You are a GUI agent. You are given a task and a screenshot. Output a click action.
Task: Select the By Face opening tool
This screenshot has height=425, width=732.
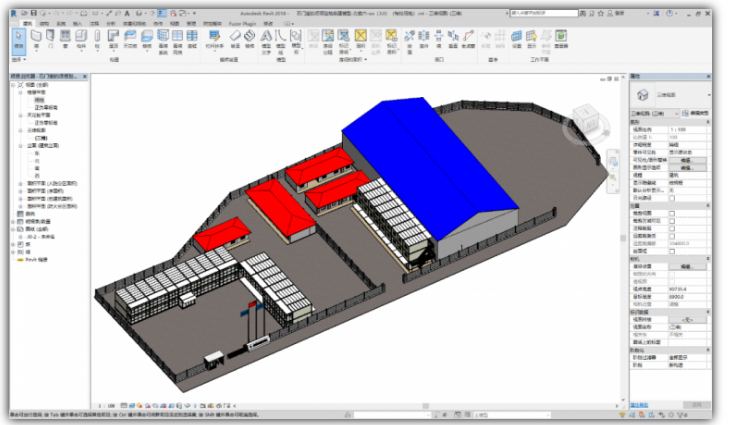tap(409, 42)
